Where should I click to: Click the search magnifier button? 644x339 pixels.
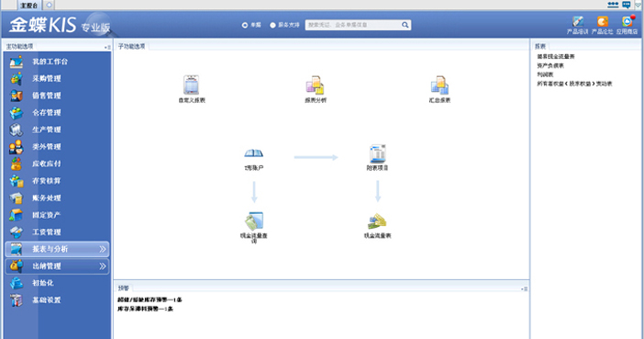point(405,25)
